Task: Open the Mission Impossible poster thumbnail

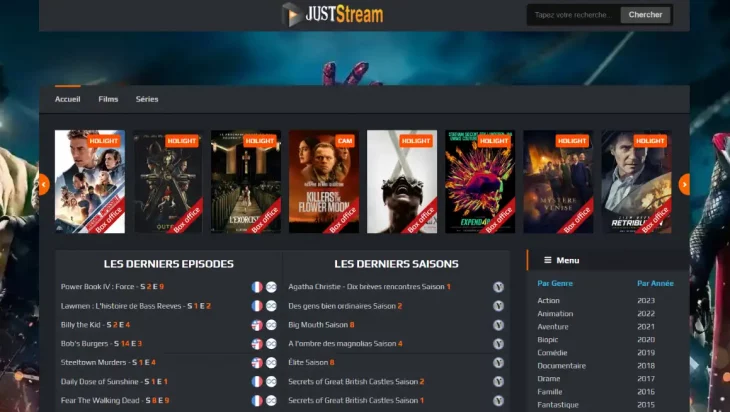Action: (90, 182)
